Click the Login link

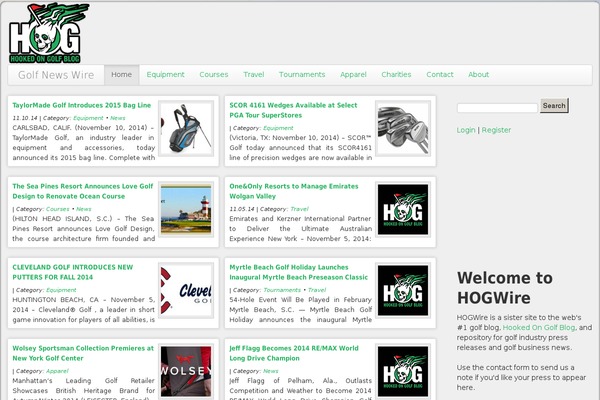tap(466, 130)
